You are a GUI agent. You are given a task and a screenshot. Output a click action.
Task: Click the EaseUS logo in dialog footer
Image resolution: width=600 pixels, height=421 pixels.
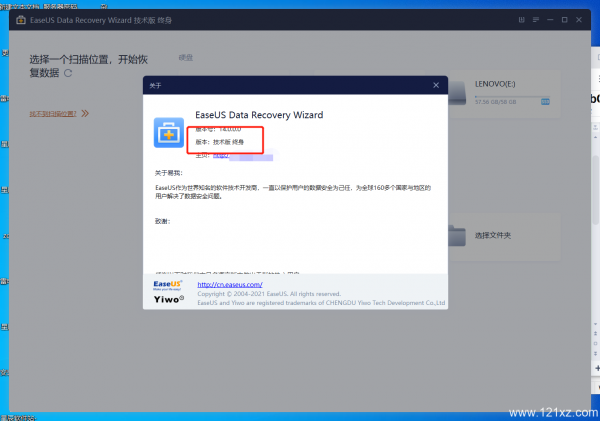[168, 285]
